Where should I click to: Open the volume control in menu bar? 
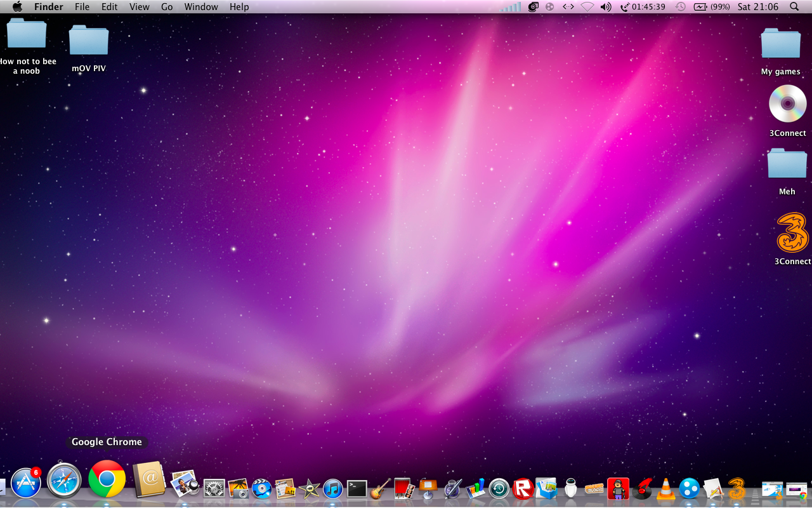point(606,7)
